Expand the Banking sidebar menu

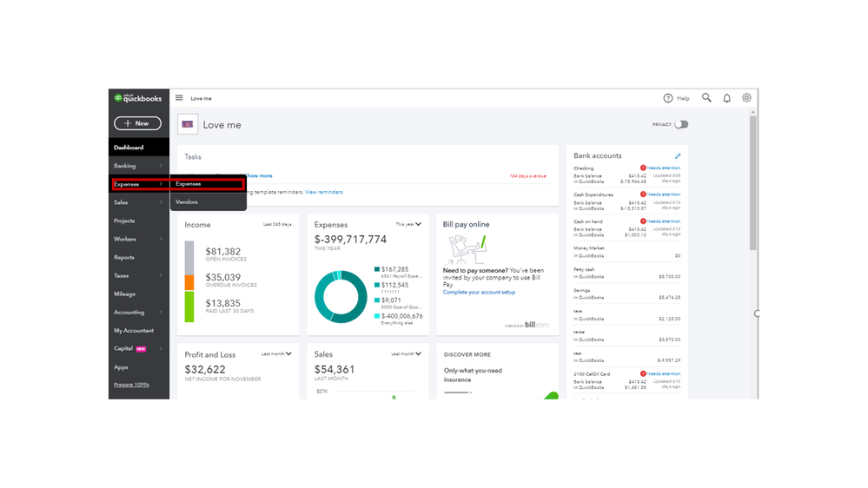(139, 166)
